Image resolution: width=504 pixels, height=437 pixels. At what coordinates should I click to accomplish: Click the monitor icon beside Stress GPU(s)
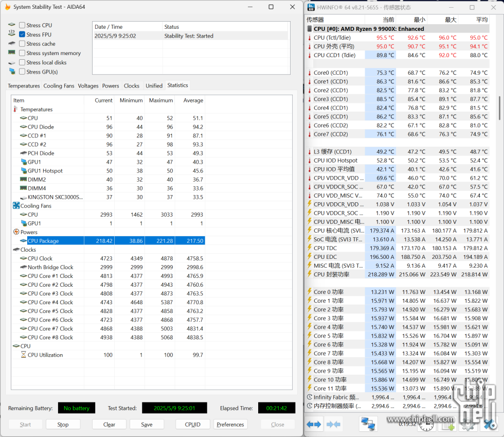tap(12, 71)
